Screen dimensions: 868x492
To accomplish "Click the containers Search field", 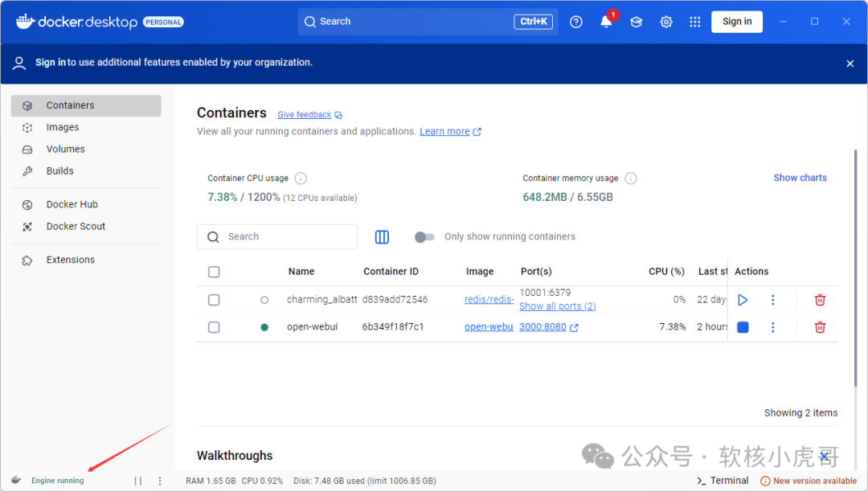I will pos(276,237).
